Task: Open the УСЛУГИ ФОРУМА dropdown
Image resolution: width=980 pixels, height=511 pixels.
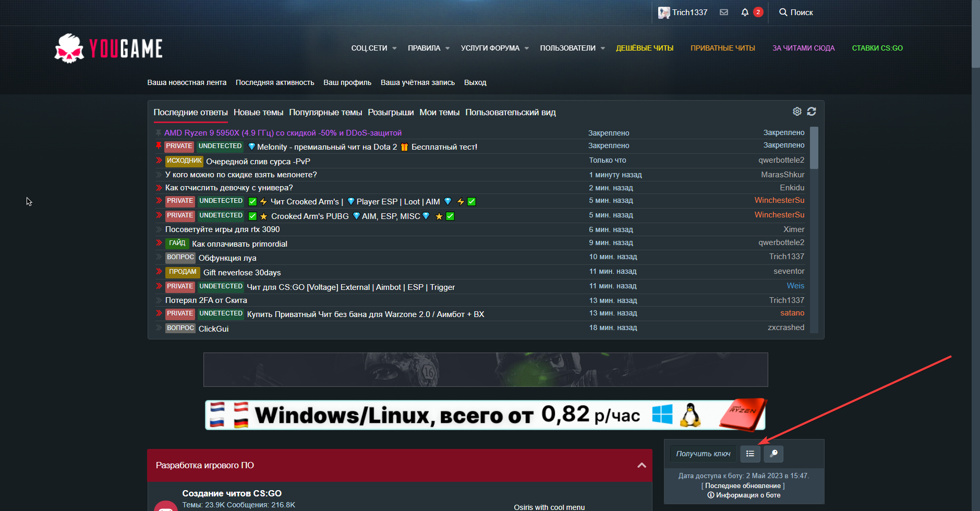Action: coord(494,48)
